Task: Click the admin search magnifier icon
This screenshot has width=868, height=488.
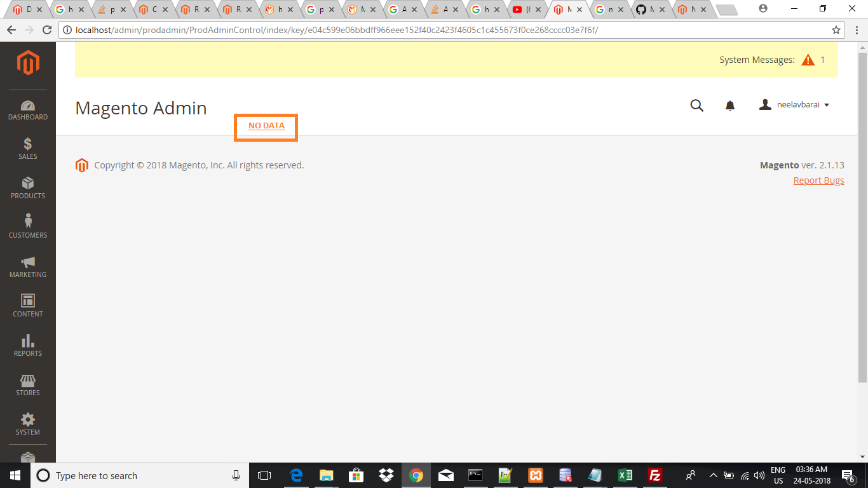Action: tap(696, 105)
